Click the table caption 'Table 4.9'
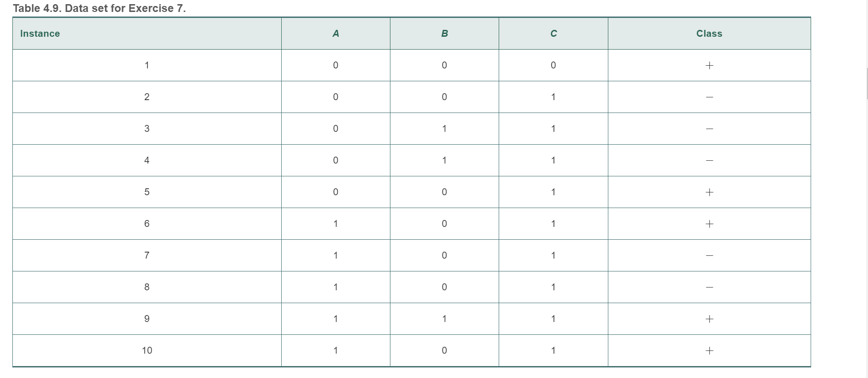 [x=99, y=8]
